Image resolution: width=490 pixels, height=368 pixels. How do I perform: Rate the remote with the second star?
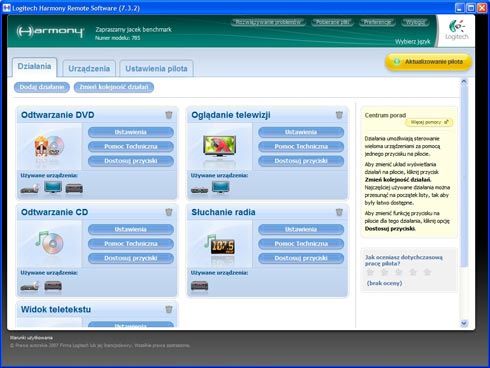pyautogui.click(x=384, y=272)
